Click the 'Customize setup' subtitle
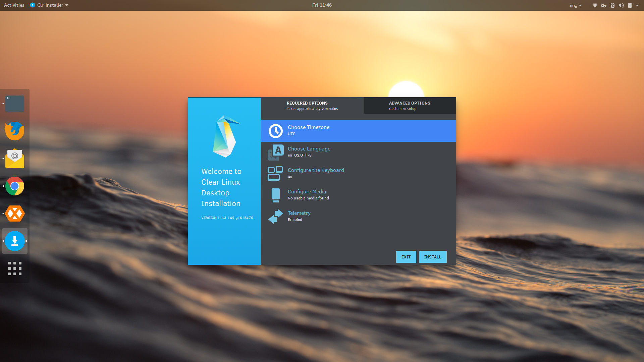The height and width of the screenshot is (362, 644). coord(402,109)
